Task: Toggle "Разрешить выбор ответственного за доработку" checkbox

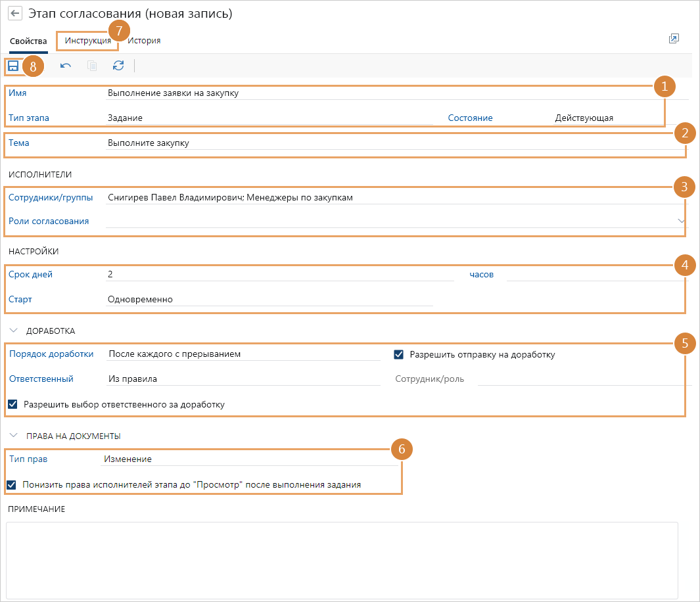Action: click(x=12, y=404)
